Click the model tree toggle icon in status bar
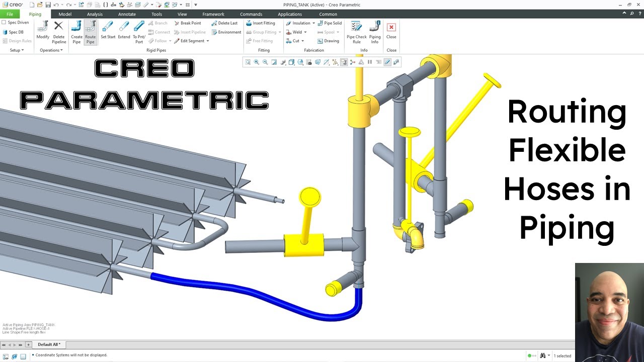 coord(6,356)
